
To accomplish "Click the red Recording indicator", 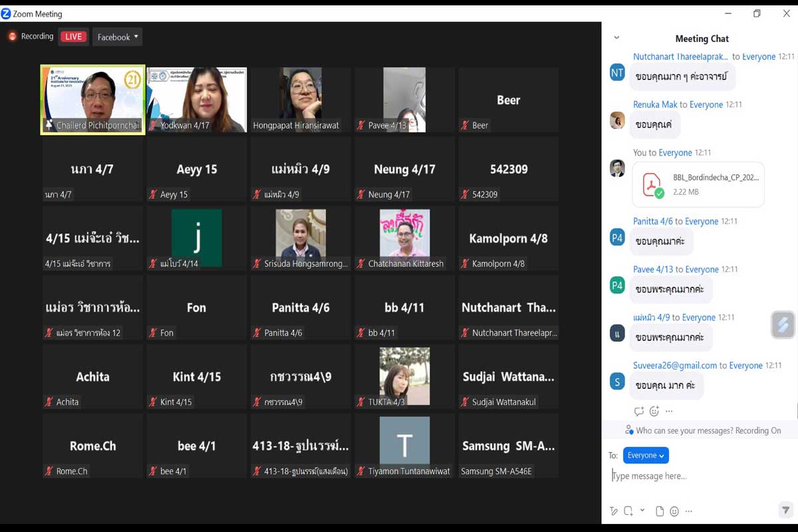I will coord(31,37).
